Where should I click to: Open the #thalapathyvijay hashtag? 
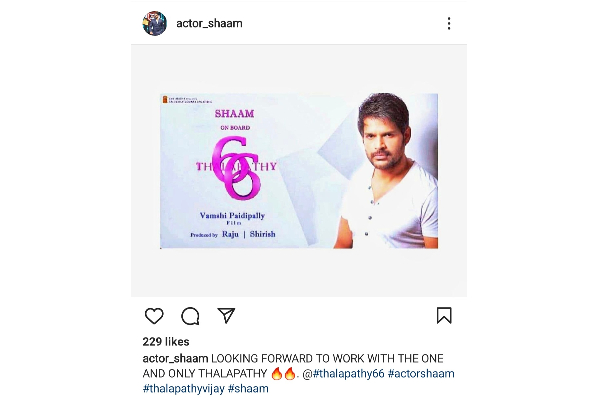(184, 389)
